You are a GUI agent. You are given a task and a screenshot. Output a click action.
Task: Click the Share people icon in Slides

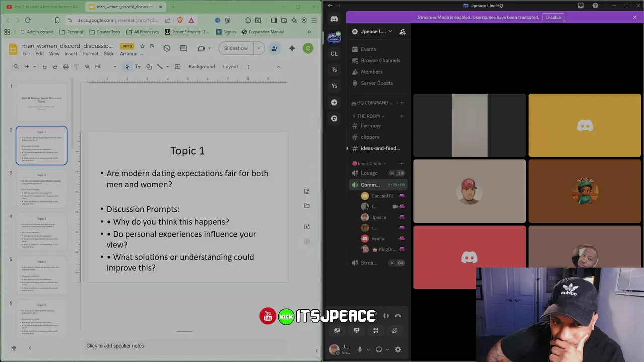tap(275, 48)
